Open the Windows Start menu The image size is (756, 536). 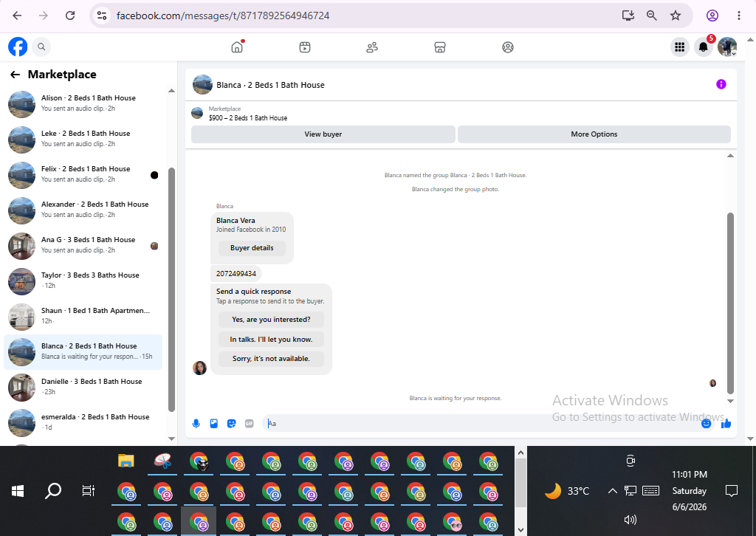tap(18, 491)
